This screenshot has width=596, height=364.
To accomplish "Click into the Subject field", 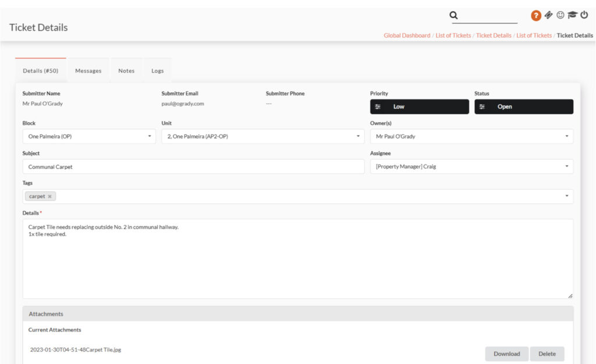I will [193, 167].
